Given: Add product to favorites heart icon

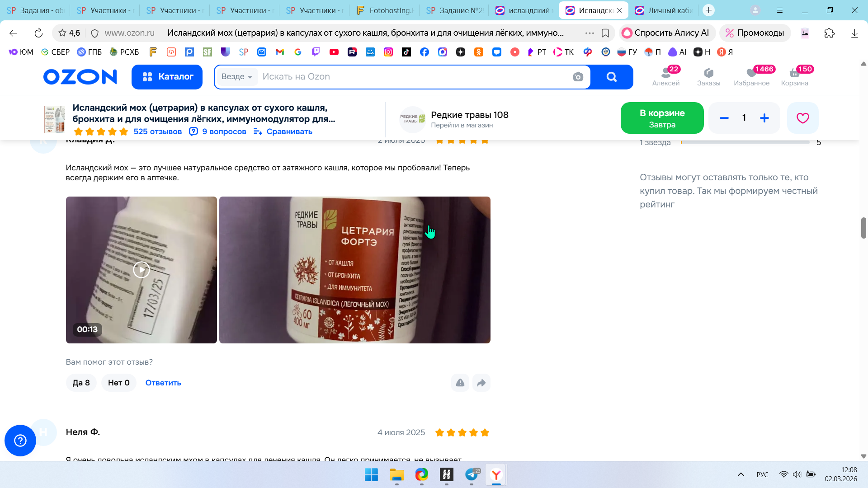Looking at the screenshot, I should [x=802, y=118].
